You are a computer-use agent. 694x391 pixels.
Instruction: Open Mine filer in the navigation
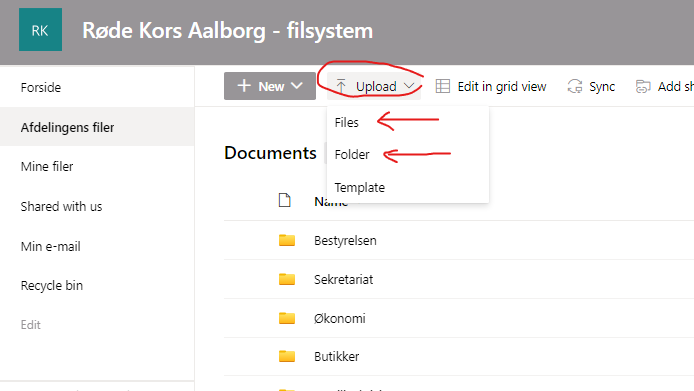click(47, 166)
